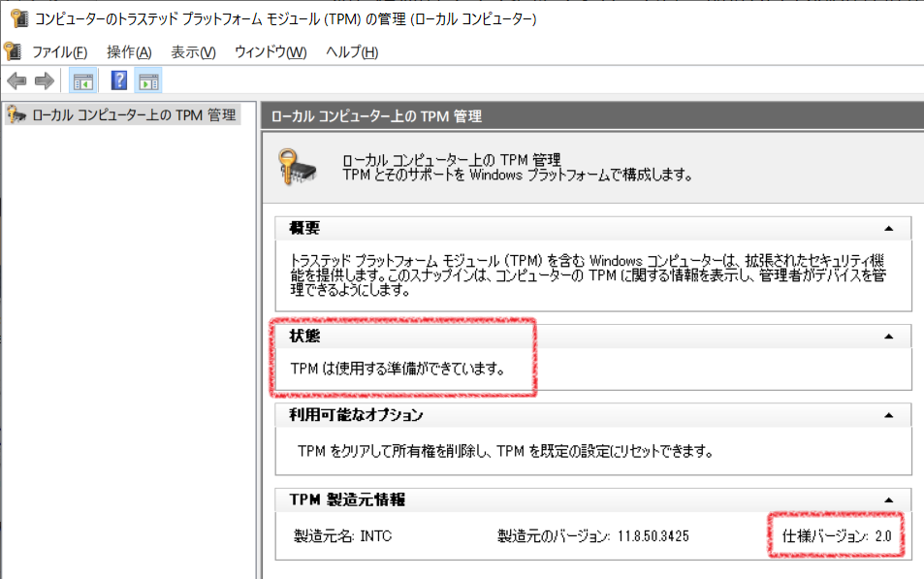
Task: Open the ファイル(F) menu
Action: point(59,52)
